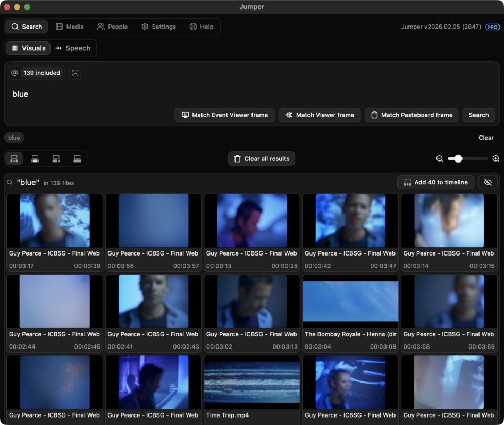Select the Visuals search mode
The image size is (504, 425).
[29, 48]
